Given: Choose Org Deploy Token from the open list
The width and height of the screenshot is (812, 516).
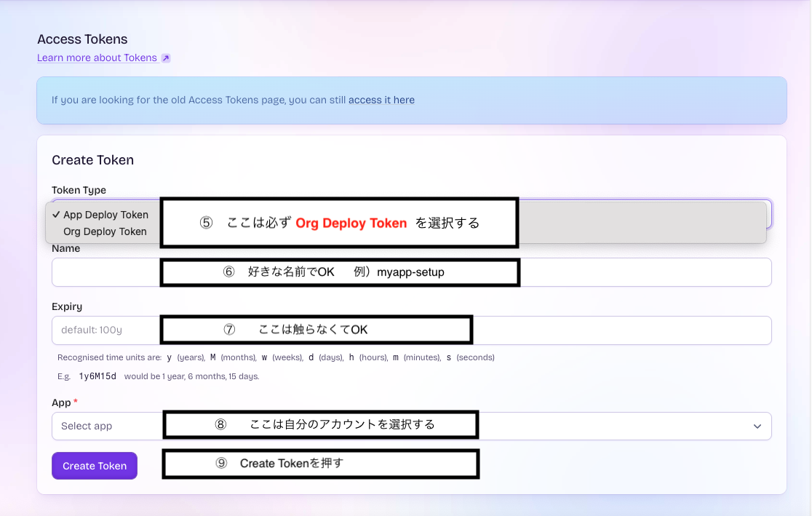Looking at the screenshot, I should click(x=105, y=231).
